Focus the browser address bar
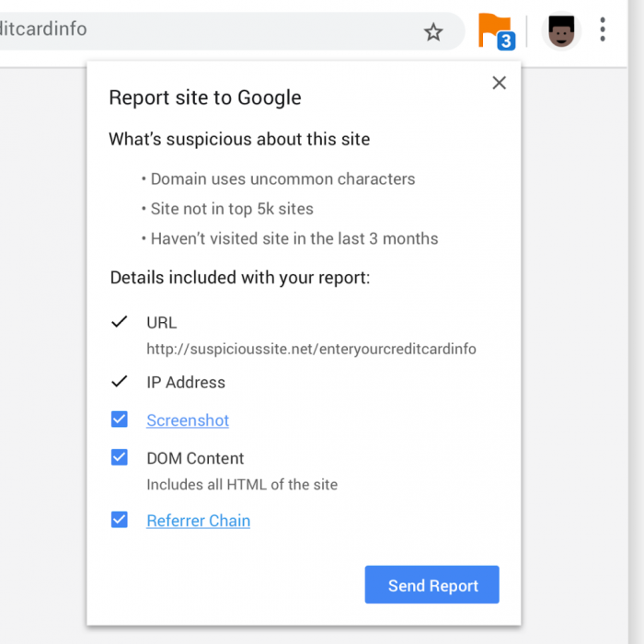The width and height of the screenshot is (644, 644). [x=184, y=29]
